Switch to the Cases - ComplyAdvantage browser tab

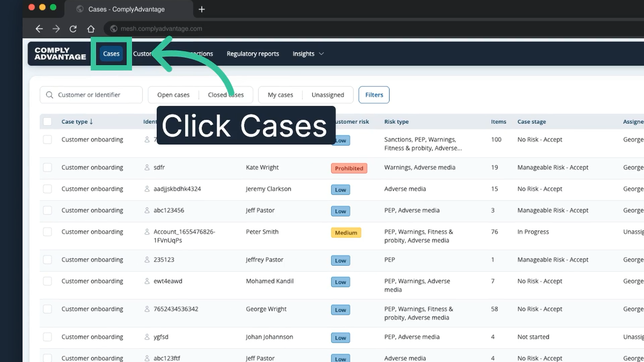click(x=129, y=9)
